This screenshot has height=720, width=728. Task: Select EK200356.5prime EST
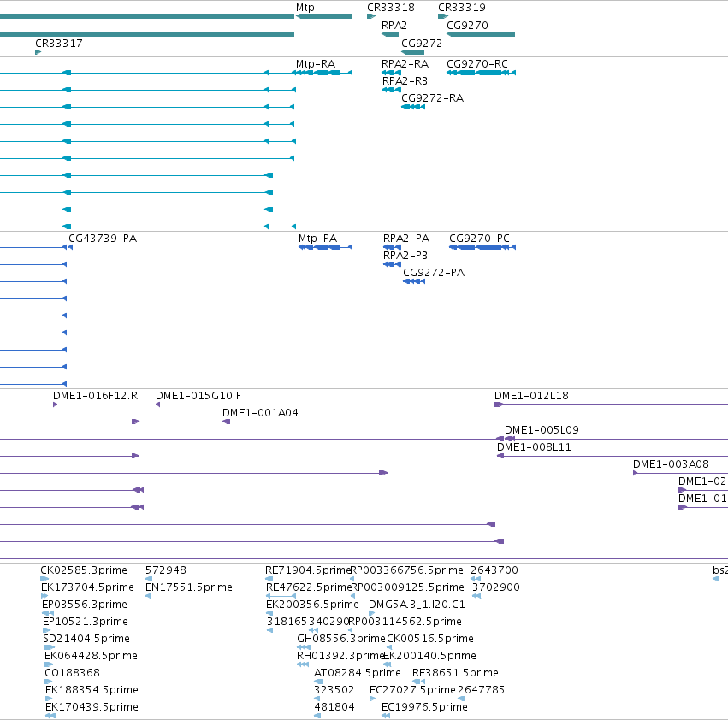pyautogui.click(x=269, y=613)
